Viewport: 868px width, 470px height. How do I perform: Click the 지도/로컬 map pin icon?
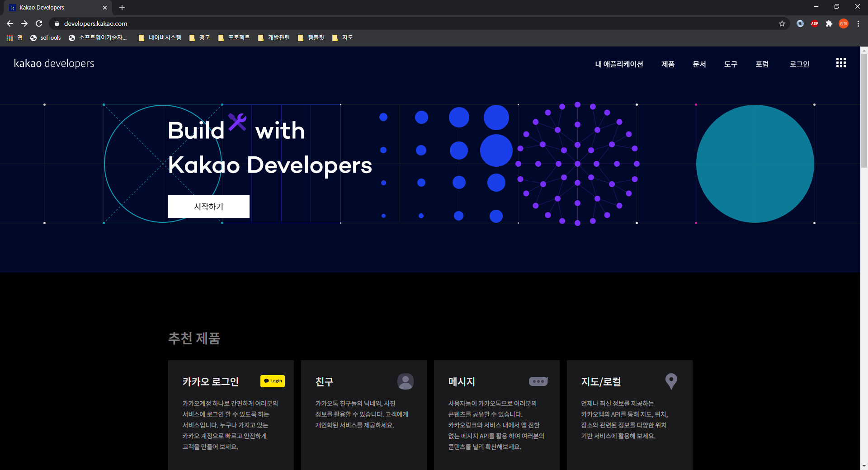pyautogui.click(x=671, y=381)
